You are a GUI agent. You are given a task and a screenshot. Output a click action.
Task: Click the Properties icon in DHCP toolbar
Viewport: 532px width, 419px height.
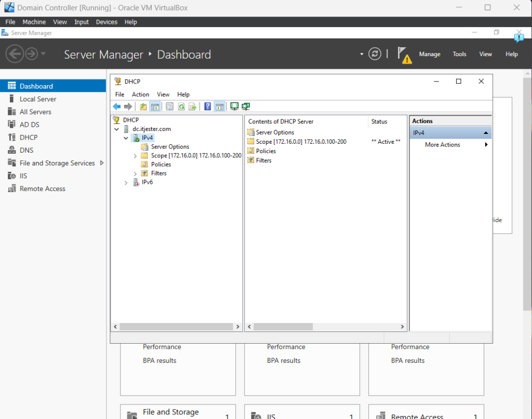click(x=169, y=106)
